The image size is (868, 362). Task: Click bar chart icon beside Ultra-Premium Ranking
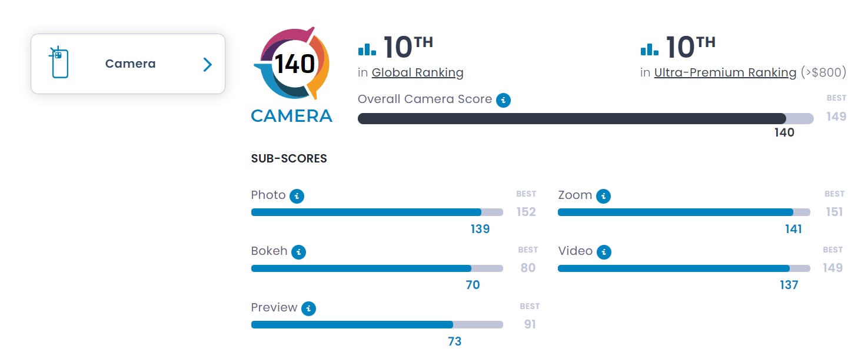pos(649,49)
